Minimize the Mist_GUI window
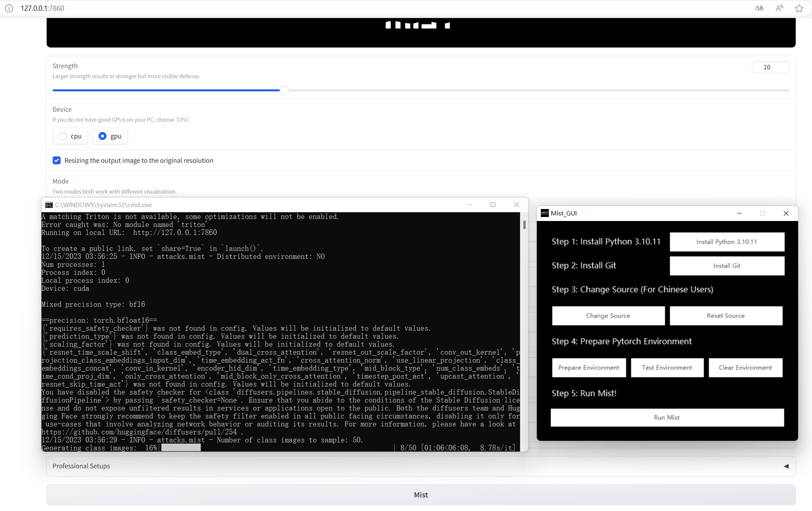This screenshot has height=511, width=812. pyautogui.click(x=739, y=213)
